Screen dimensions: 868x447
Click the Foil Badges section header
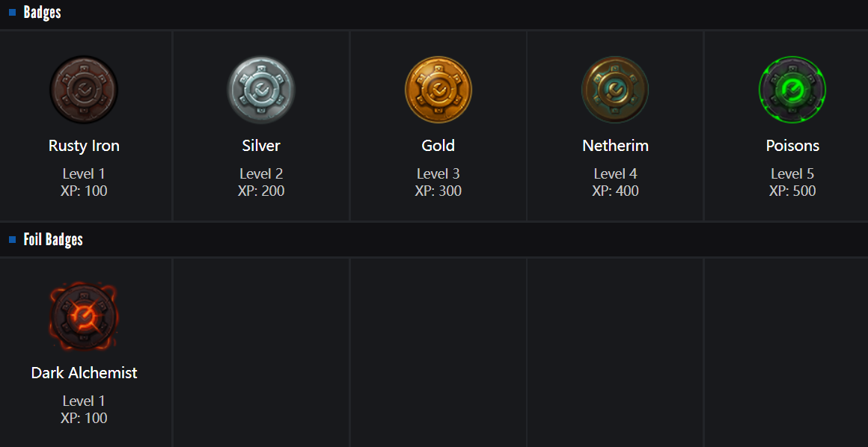[x=53, y=240]
